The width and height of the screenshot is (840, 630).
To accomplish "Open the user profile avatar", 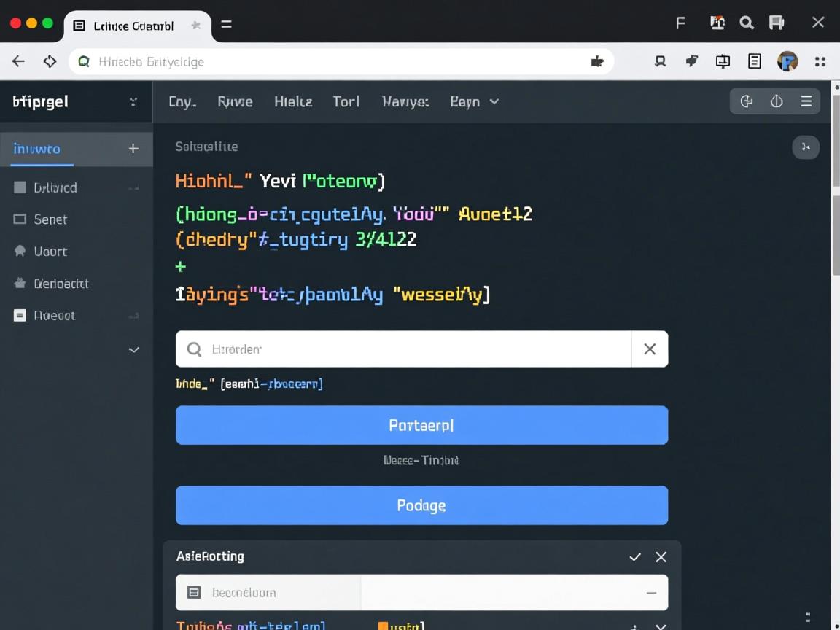I will (787, 62).
